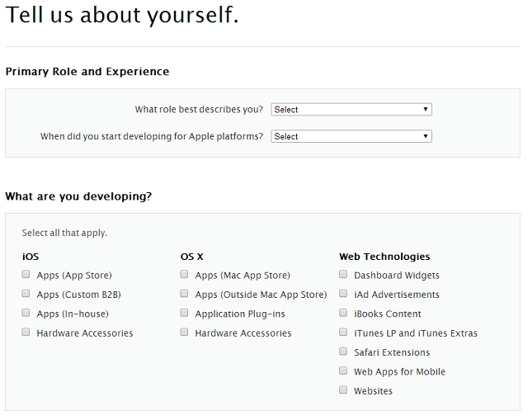
Task: Enable the iAd Advertisements checkbox
Action: (x=343, y=294)
